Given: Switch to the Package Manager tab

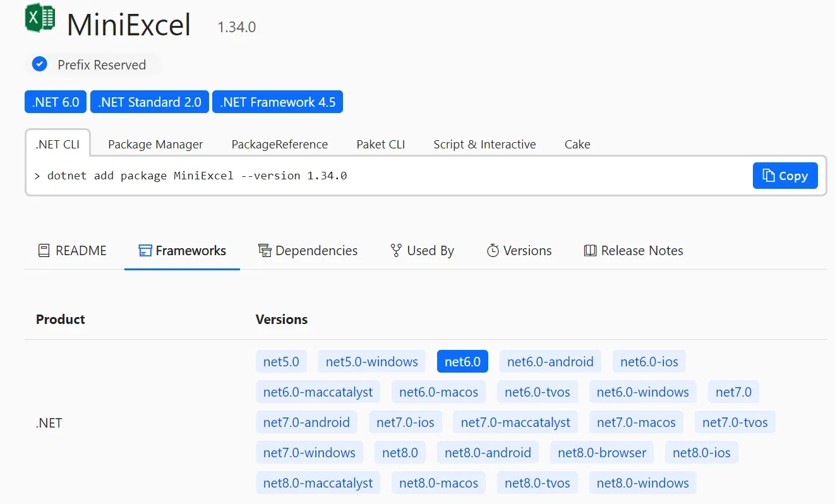Looking at the screenshot, I should coord(155,144).
